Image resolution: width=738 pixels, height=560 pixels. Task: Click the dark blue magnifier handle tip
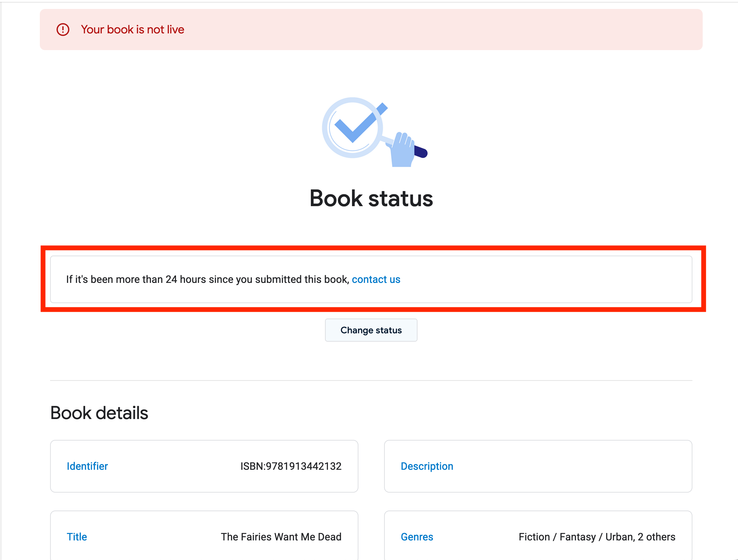click(x=422, y=152)
